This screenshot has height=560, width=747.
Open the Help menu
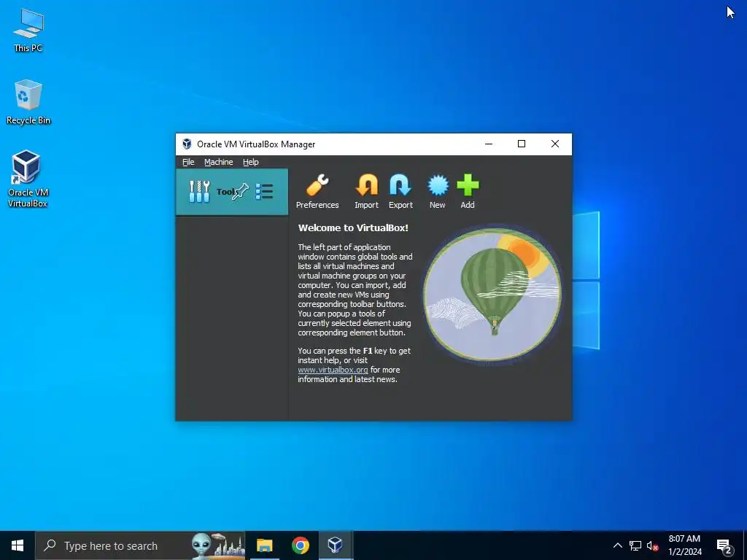pyautogui.click(x=251, y=162)
